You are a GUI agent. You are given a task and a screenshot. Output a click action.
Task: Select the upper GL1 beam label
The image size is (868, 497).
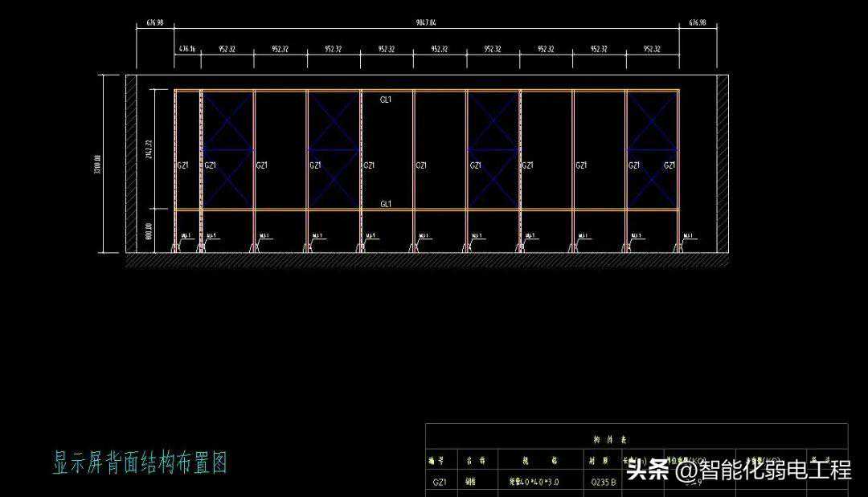pyautogui.click(x=387, y=100)
